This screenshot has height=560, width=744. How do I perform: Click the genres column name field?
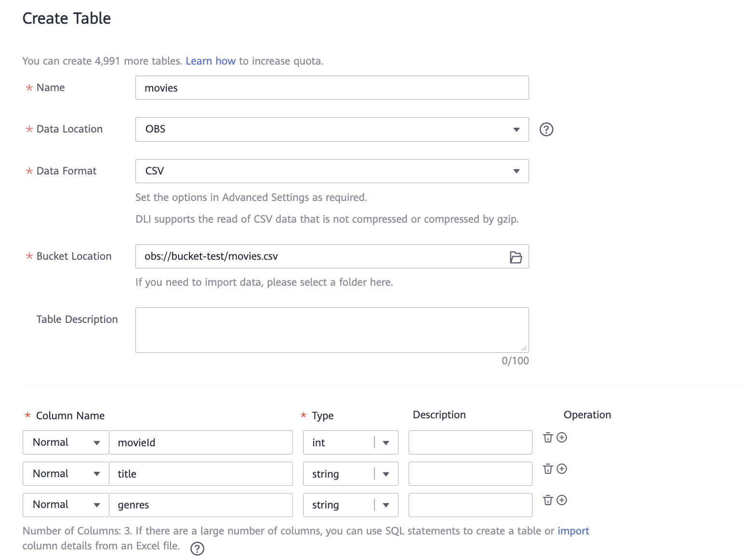coord(201,505)
